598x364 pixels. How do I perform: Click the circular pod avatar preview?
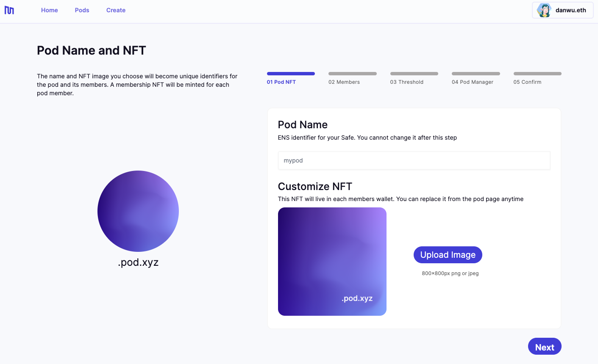click(138, 211)
